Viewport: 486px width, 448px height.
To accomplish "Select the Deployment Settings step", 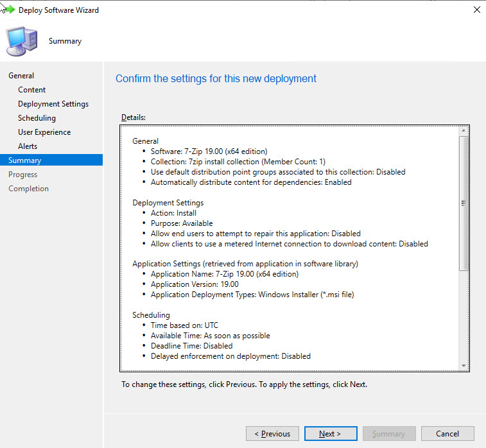I will 53,104.
